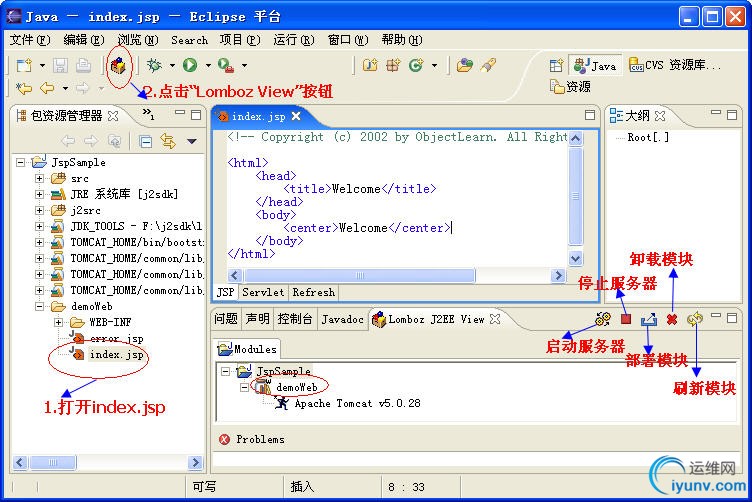Image resolution: width=752 pixels, height=502 pixels.
Task: Click Collapse All in package explorer
Action: [145, 141]
